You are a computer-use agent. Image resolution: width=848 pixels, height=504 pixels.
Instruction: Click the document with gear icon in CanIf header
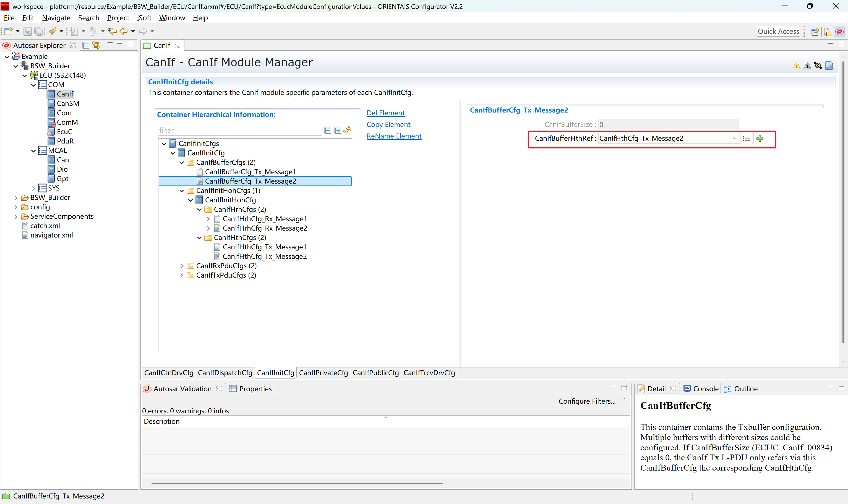click(829, 66)
